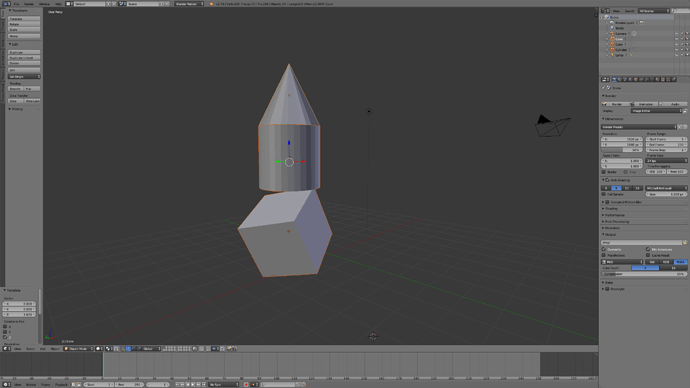Click the output folder browse icon

[685, 242]
